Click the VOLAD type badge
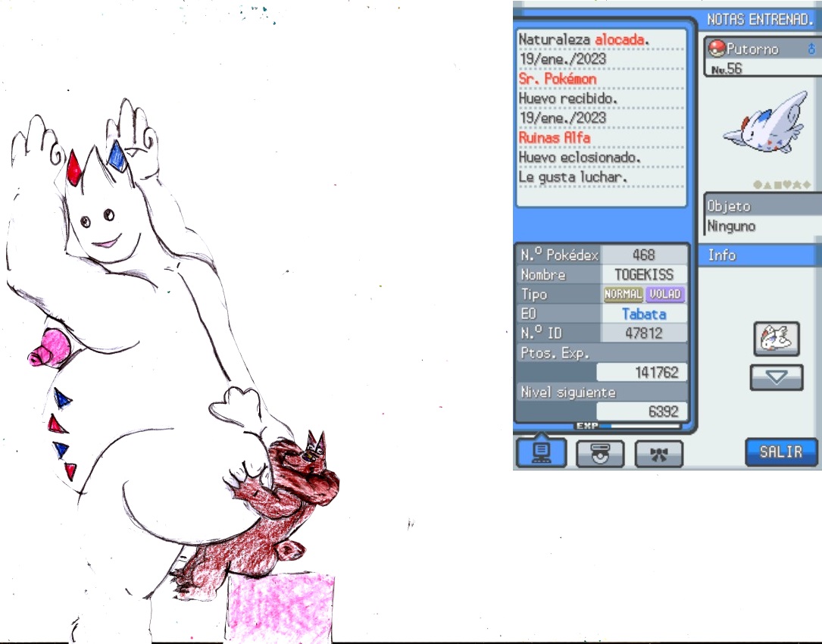Image resolution: width=822 pixels, height=644 pixels. click(x=664, y=294)
